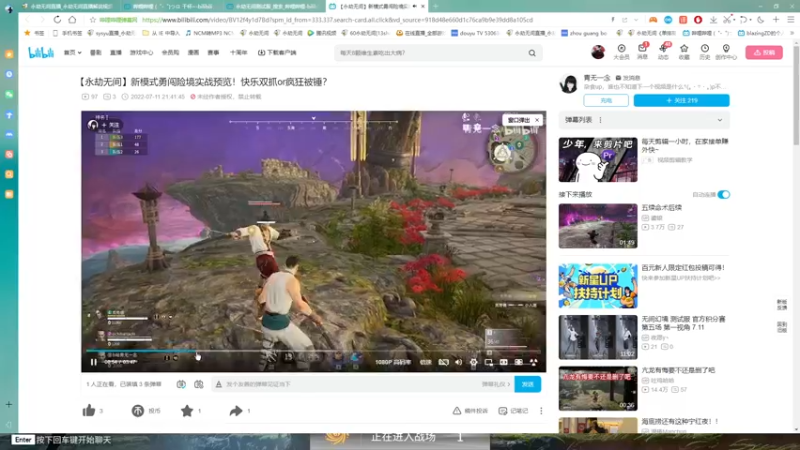Viewport: 800px width, 450px height.
Task: Toggle picture-in-picture mode in player
Action: (488, 362)
